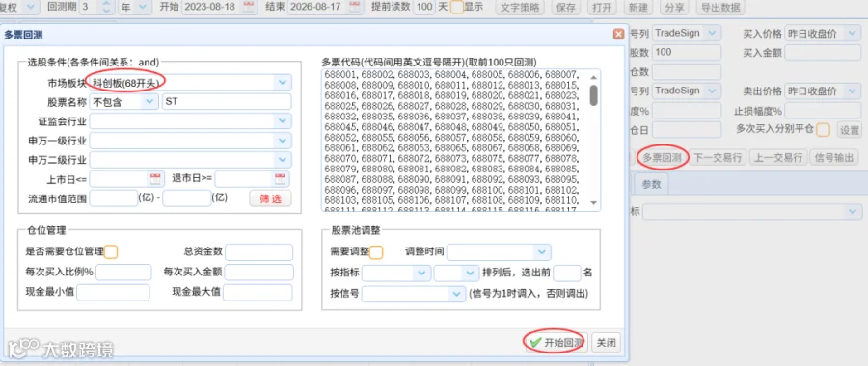Click the stock codes scrollbar down arrow
Viewport: 868px width, 366px height.
593,203
